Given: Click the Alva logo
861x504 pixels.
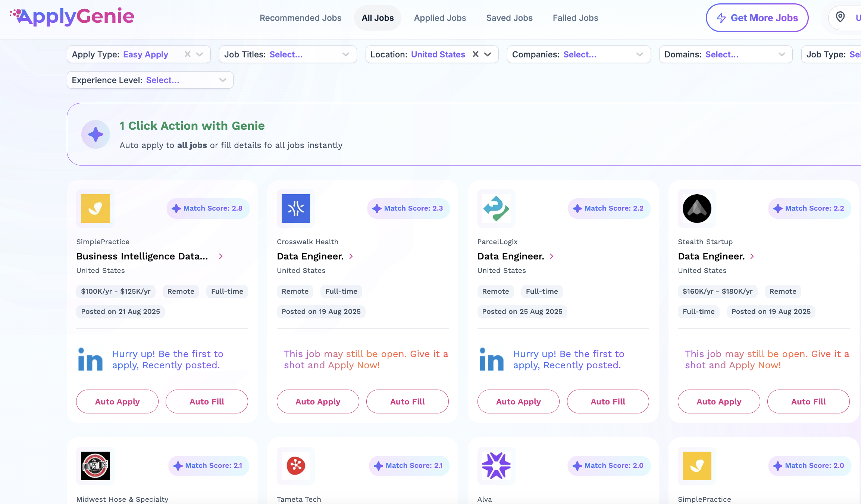Looking at the screenshot, I should pos(497,466).
